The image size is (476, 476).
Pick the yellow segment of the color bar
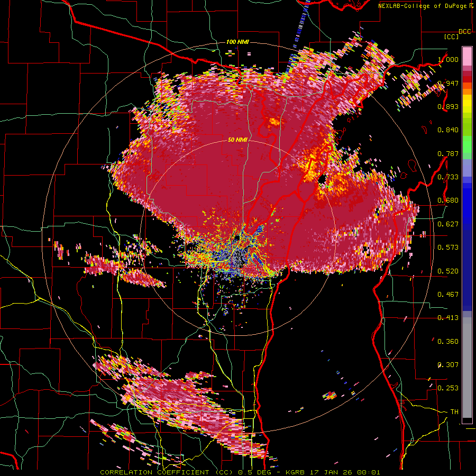(x=467, y=104)
